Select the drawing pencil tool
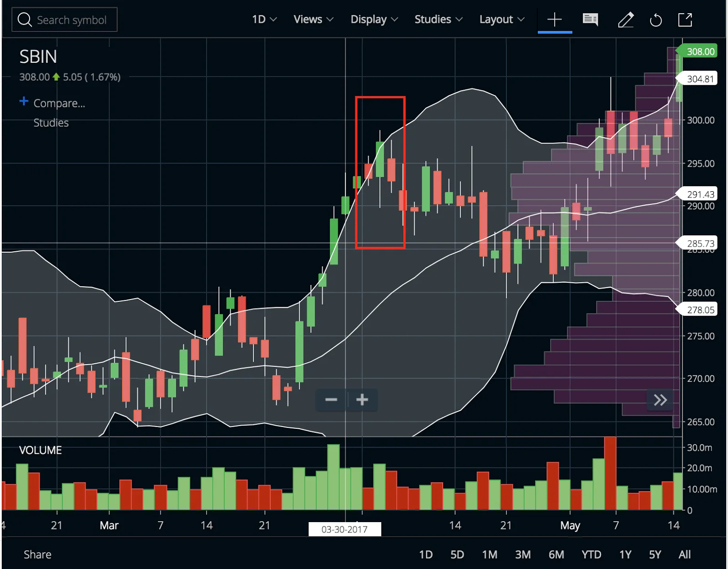This screenshot has width=728, height=569. tap(626, 19)
